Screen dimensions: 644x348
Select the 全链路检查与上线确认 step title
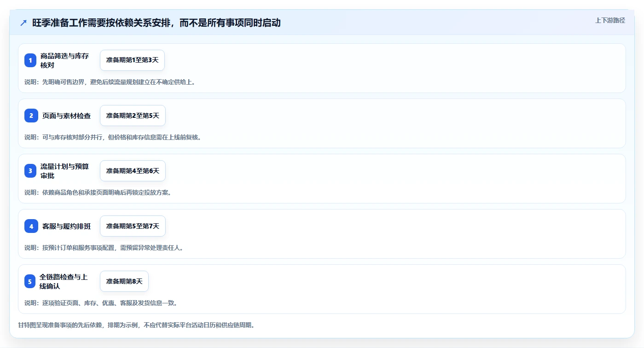pos(64,281)
